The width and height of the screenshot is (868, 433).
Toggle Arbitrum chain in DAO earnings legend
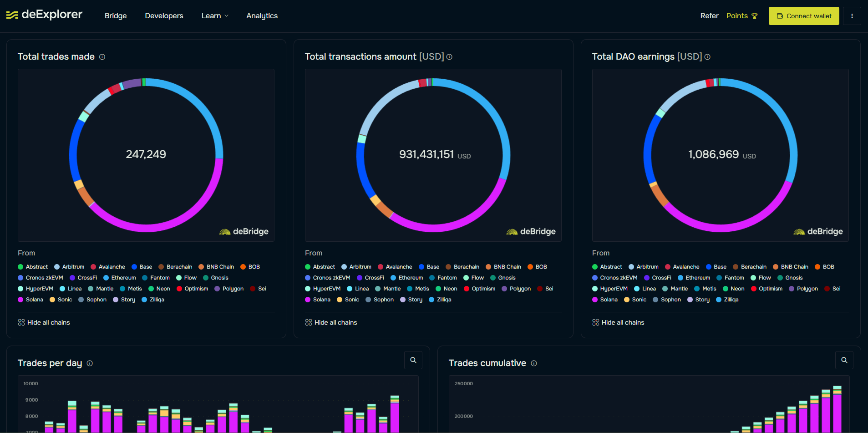[x=643, y=267]
